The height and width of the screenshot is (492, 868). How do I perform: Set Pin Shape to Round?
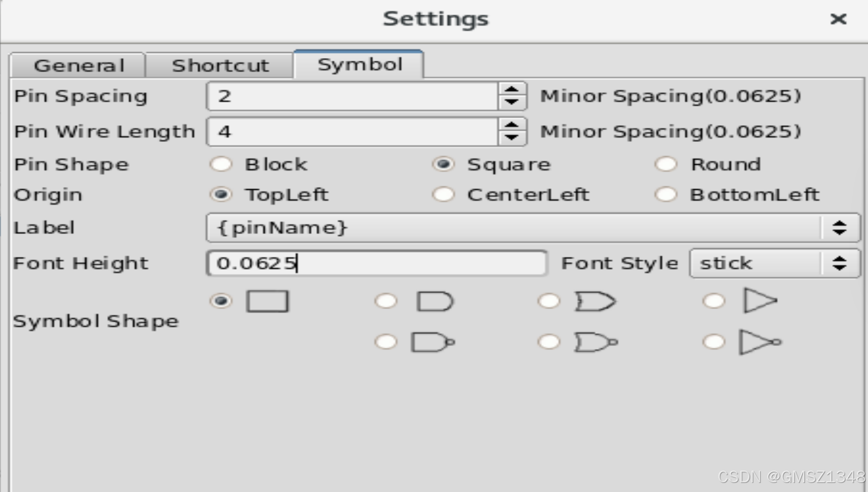click(x=666, y=164)
